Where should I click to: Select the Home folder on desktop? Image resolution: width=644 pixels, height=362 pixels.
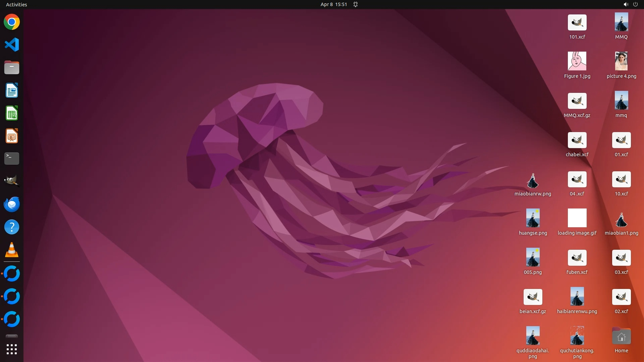tap(621, 336)
